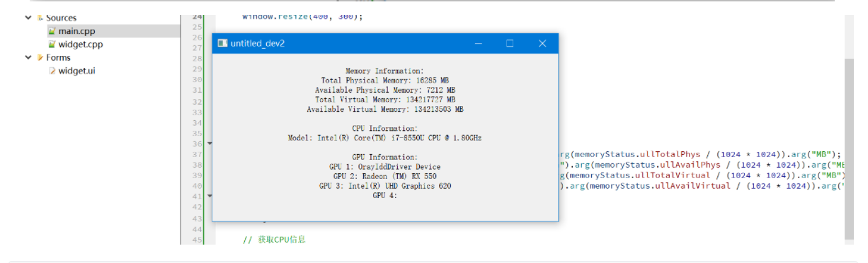
Task: Open widget.cpp in the project tree
Action: click(x=80, y=44)
